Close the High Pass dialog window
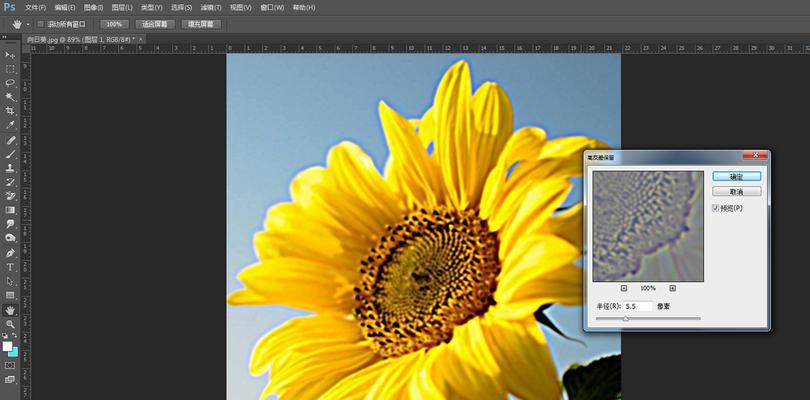The image size is (810, 400). pos(755,155)
